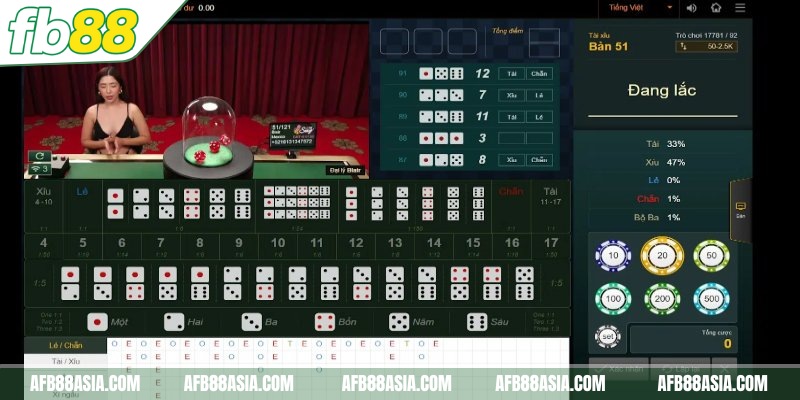Select the 100 chip
This screenshot has width=800, height=400.
click(613, 298)
